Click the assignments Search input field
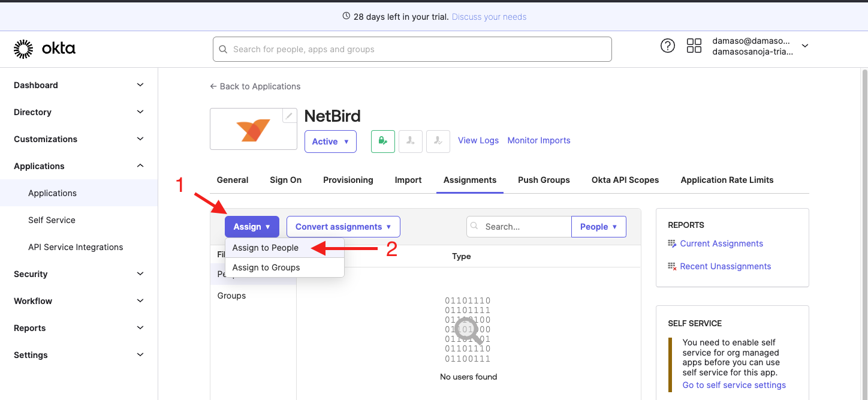The height and width of the screenshot is (400, 868). click(522, 227)
